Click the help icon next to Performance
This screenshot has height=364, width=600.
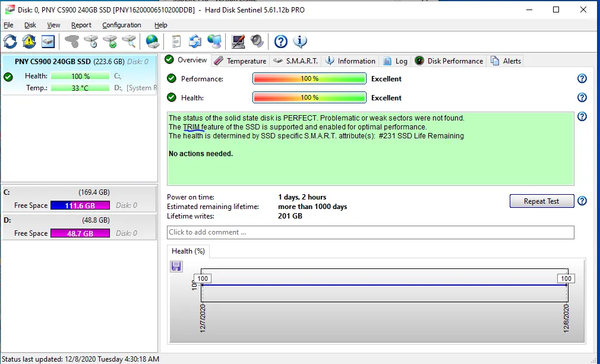click(x=582, y=78)
